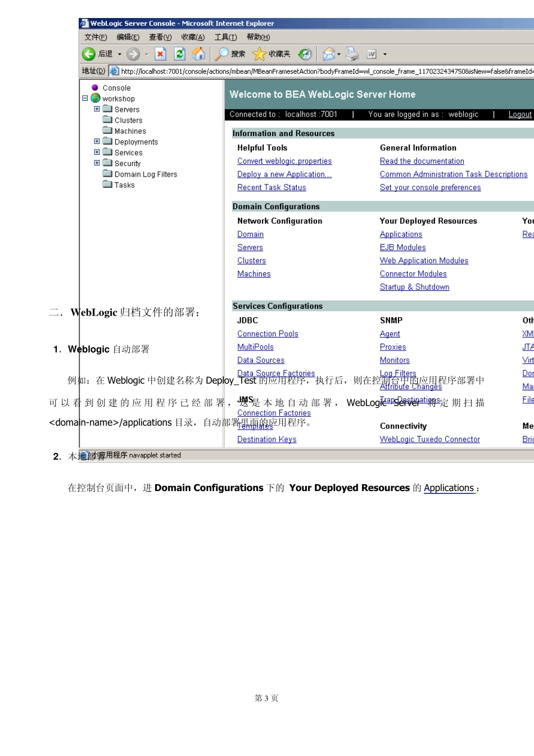Click the Machines folder icon in tree
The height and width of the screenshot is (756, 534).
[x=108, y=130]
